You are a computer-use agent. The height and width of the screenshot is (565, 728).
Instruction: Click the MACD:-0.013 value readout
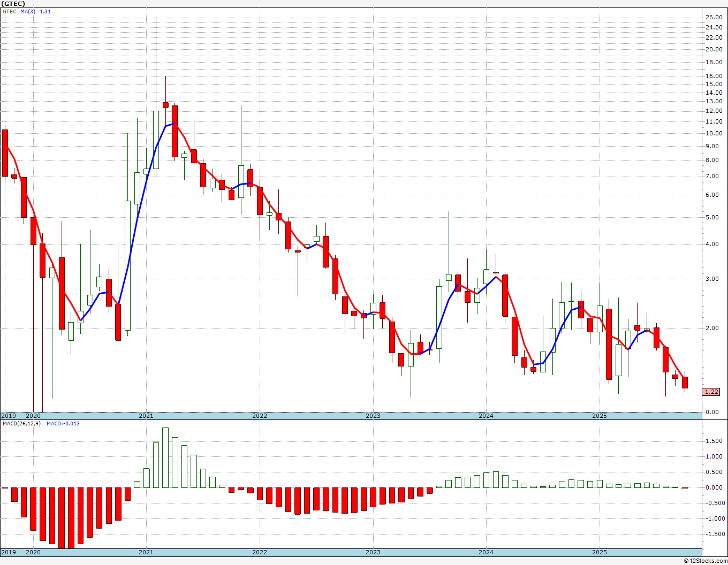pos(63,423)
